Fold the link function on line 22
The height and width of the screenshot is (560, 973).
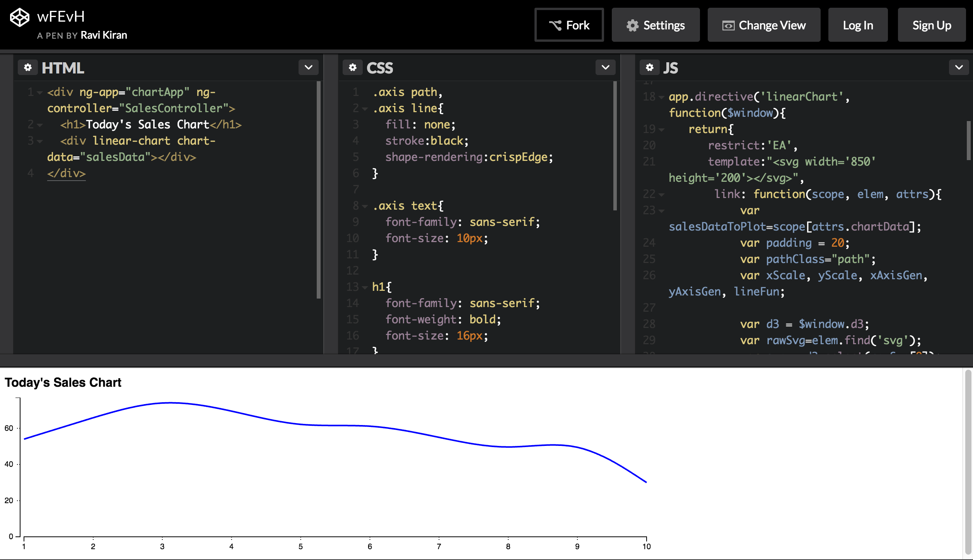661,195
